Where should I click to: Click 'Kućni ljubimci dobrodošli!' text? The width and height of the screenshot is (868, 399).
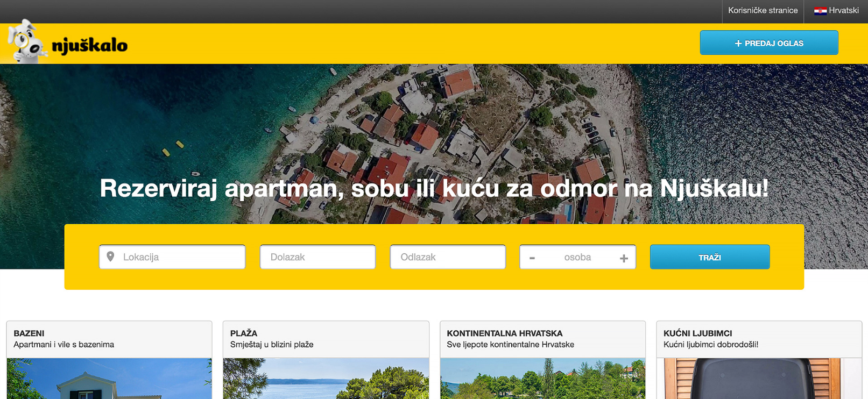pos(711,345)
